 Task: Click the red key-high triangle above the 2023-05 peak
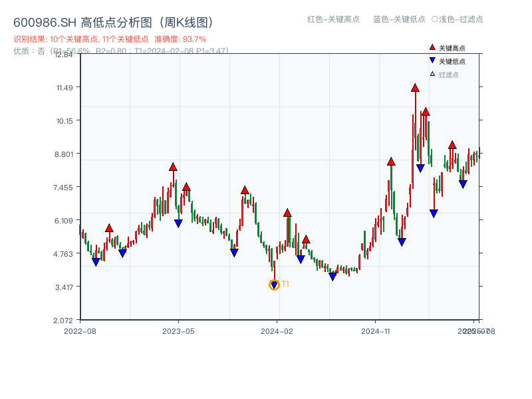click(x=172, y=168)
